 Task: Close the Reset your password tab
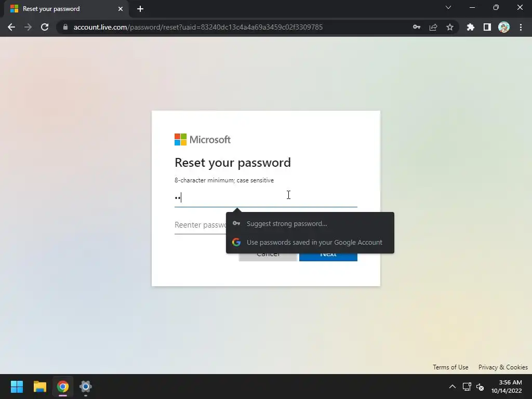(121, 9)
